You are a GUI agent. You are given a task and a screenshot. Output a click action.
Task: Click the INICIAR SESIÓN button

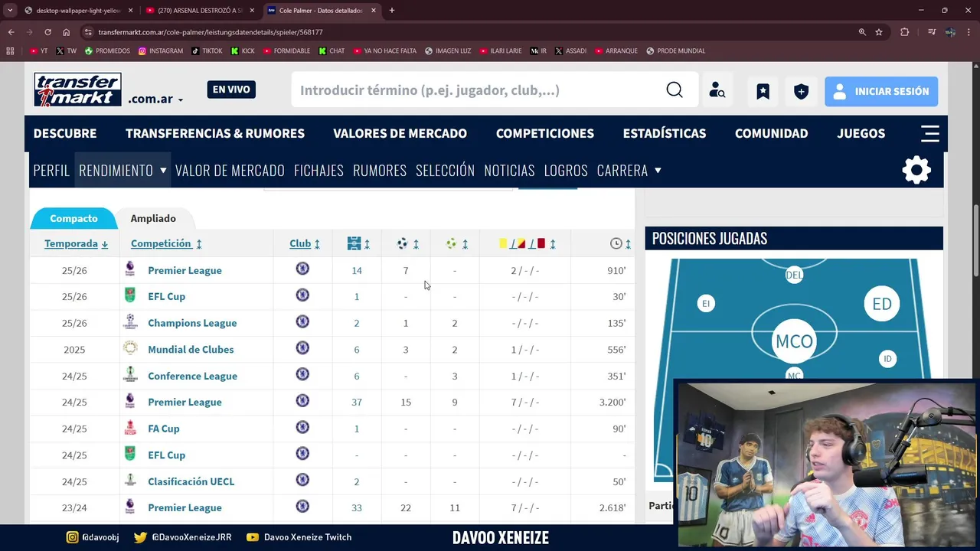(x=881, y=91)
